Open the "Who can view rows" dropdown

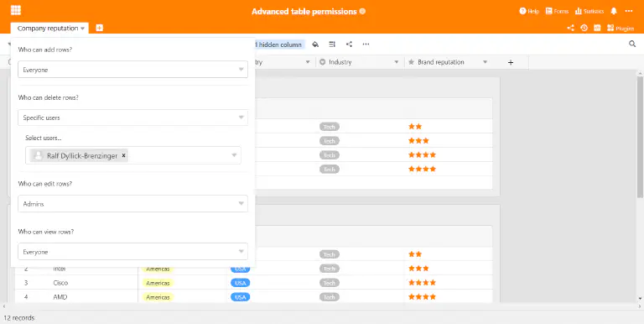coord(132,252)
